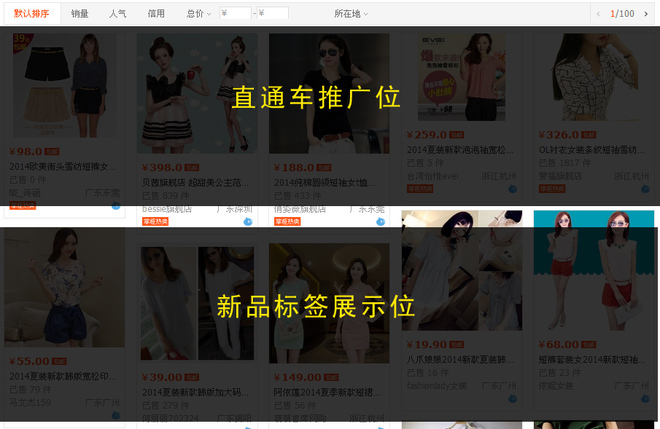Click orange badge beside ¥19.90 price

457,344
